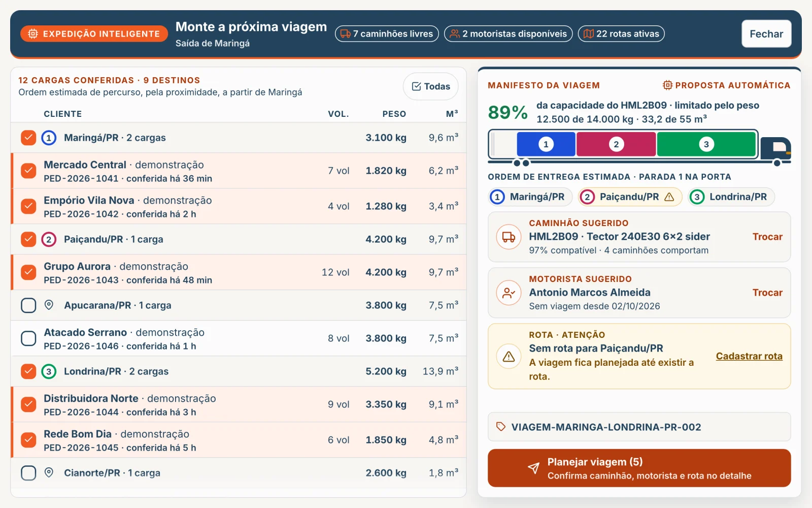Screen dimensions: 812x508
Task: Click Trocar to change the suggested driver
Action: [767, 293]
